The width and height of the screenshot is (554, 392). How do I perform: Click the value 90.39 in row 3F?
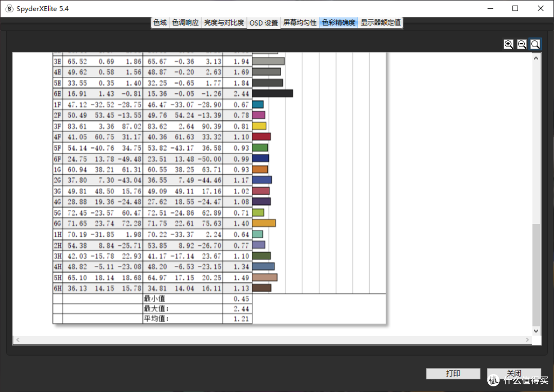[x=212, y=126]
